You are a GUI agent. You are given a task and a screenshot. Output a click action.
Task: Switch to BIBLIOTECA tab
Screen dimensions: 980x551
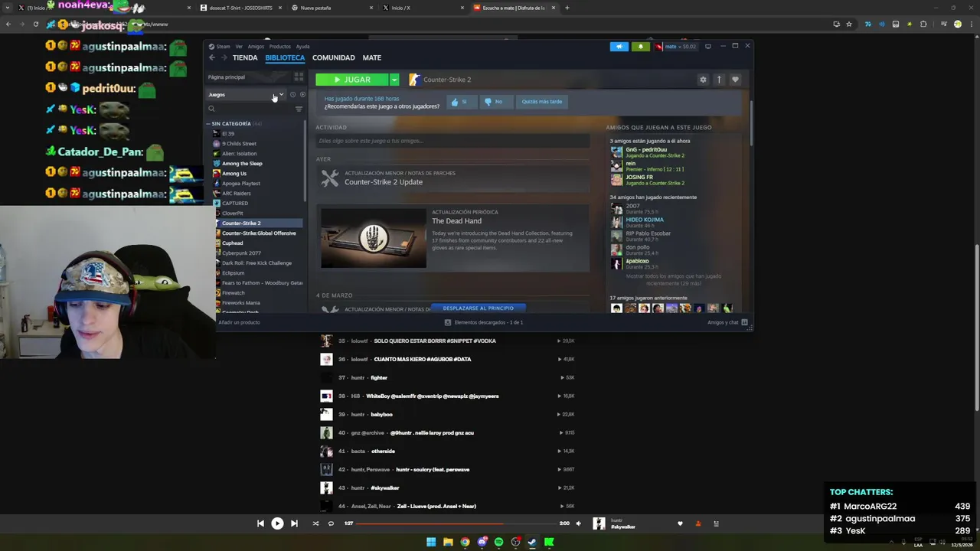pos(285,57)
